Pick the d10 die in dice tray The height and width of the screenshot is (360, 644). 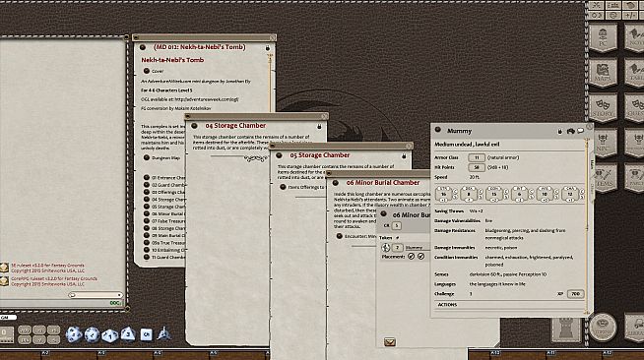(x=109, y=335)
